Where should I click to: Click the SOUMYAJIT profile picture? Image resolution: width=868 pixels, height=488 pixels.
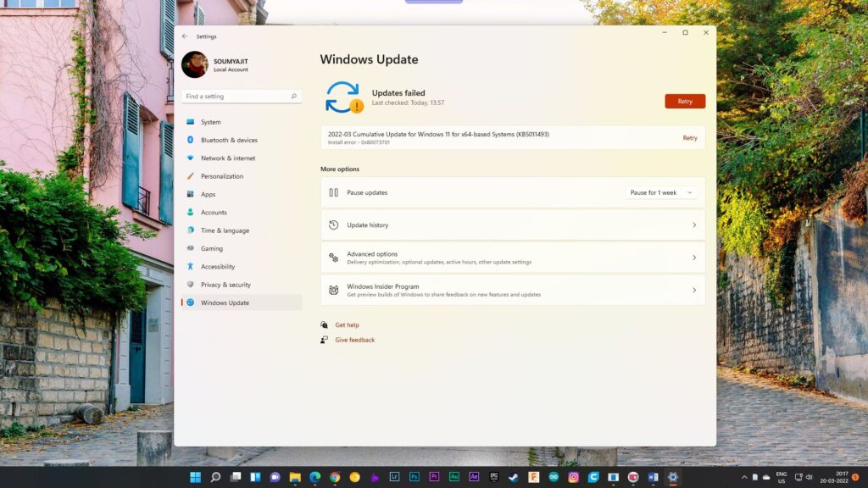point(195,64)
